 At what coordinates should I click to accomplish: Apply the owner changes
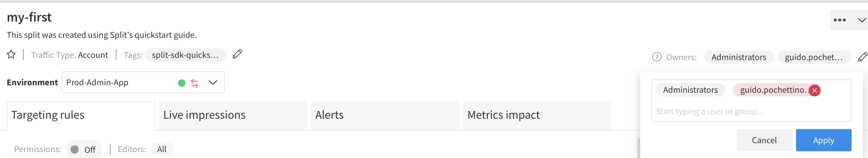click(823, 140)
